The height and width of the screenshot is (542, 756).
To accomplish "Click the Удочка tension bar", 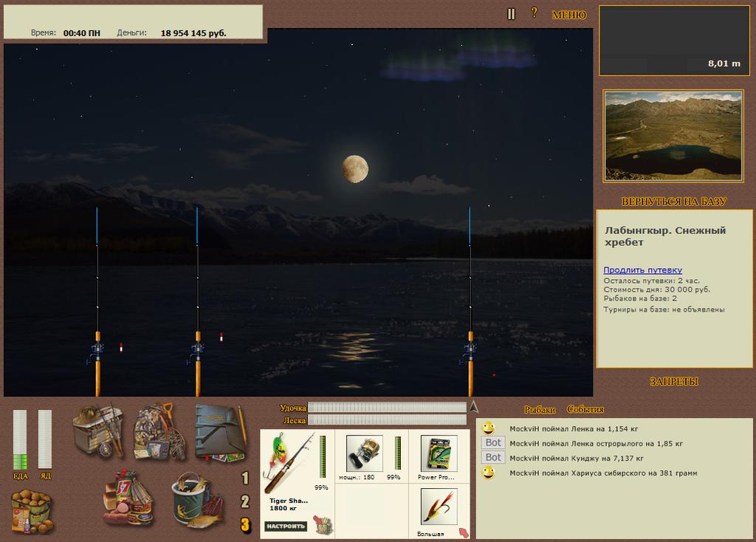I will (x=387, y=408).
